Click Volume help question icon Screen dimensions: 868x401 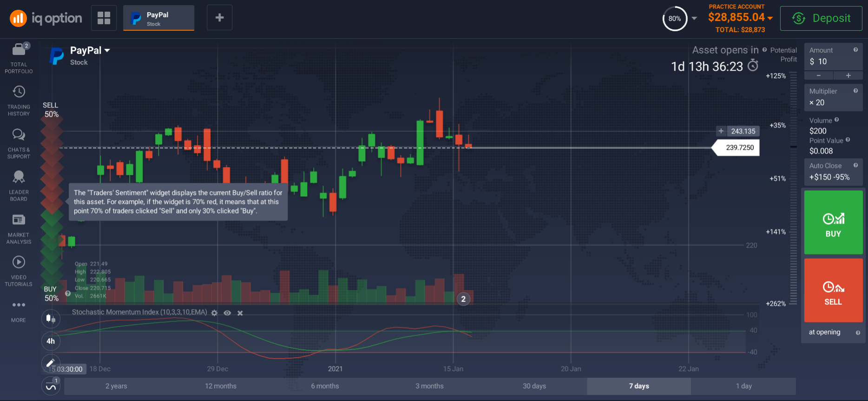coord(836,120)
